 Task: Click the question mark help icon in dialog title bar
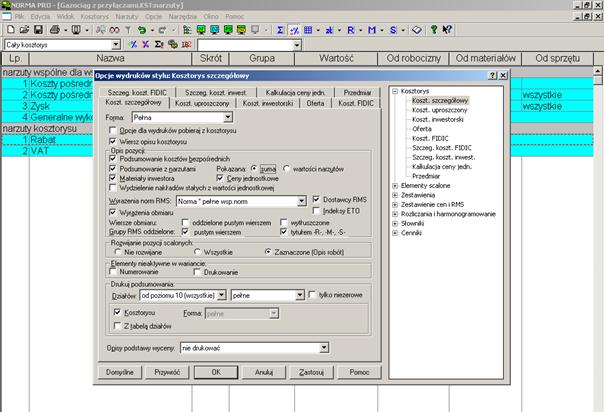492,76
